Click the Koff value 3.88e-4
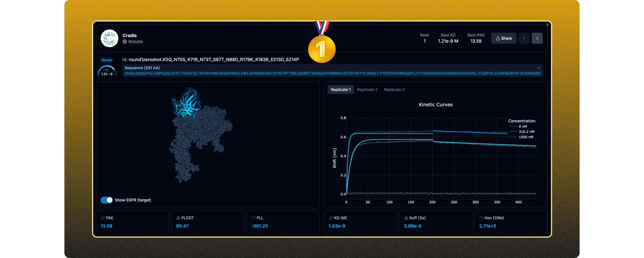Screen dimensions: 644x258 pyautogui.click(x=413, y=226)
